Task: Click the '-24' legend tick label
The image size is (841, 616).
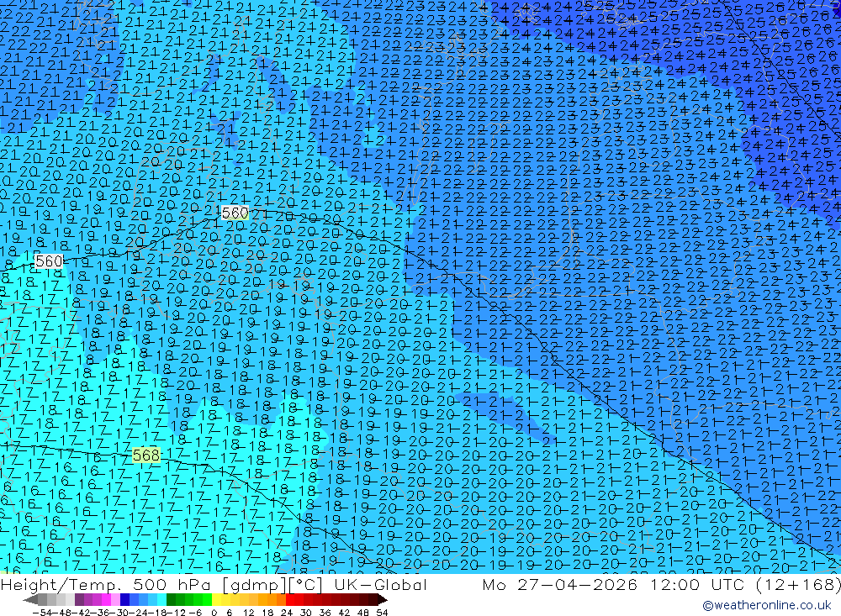Action: [x=139, y=613]
